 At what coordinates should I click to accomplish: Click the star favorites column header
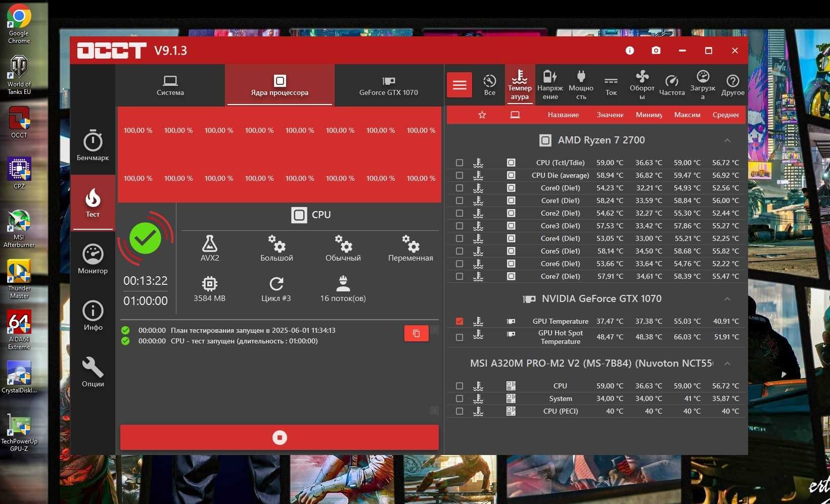[x=482, y=115]
